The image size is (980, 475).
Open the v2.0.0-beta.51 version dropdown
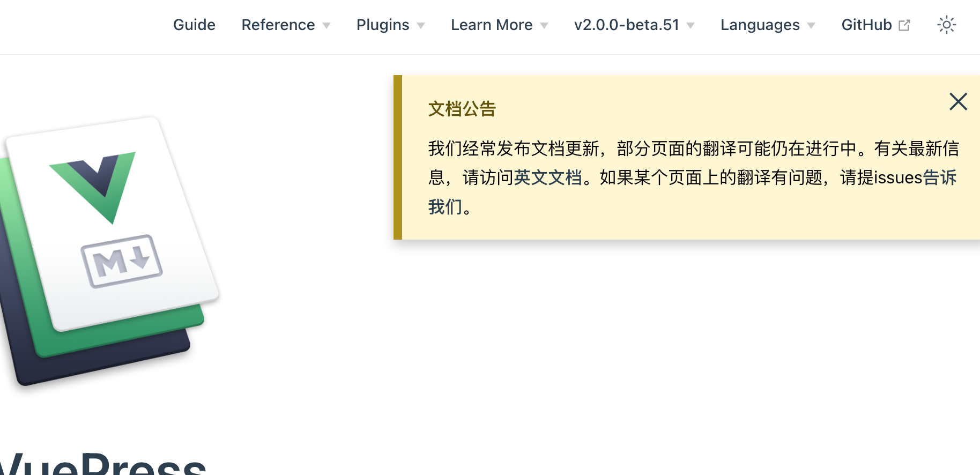[x=634, y=25]
